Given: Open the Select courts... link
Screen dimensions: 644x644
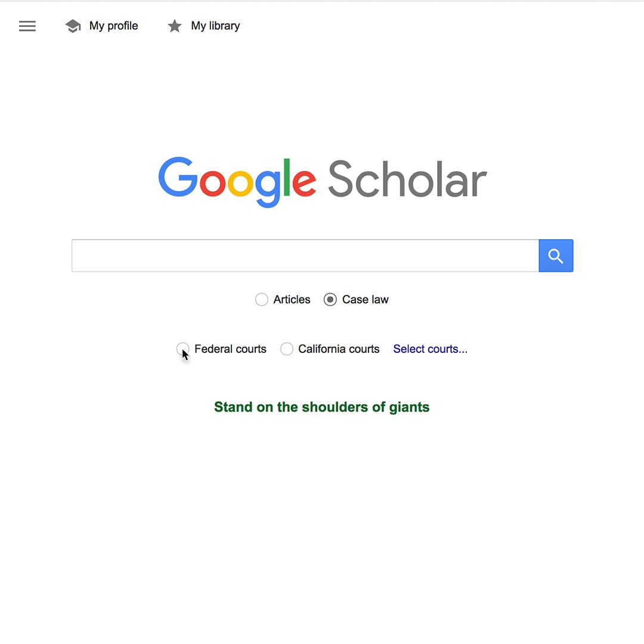Looking at the screenshot, I should [430, 349].
